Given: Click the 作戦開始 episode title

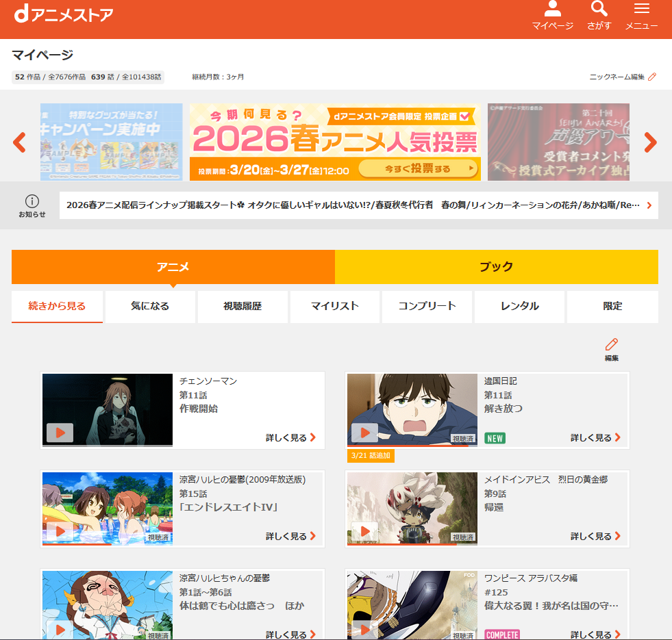Looking at the screenshot, I should click(x=199, y=409).
